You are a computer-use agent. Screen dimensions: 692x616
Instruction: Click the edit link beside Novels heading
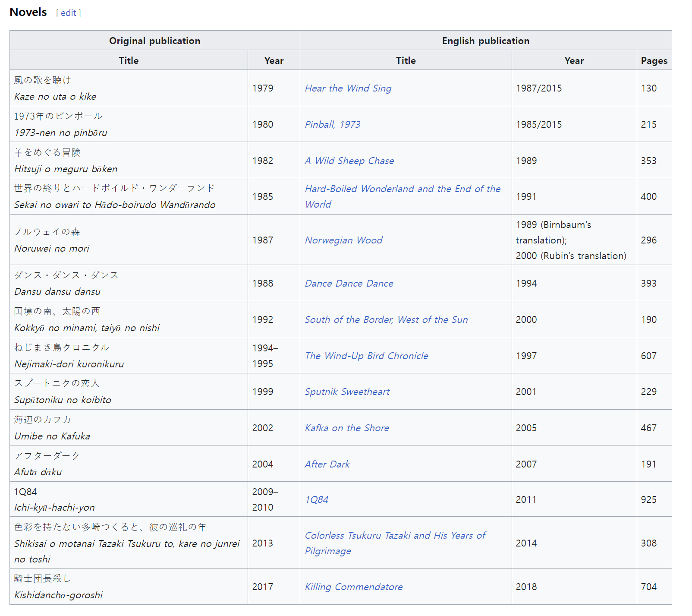point(69,13)
